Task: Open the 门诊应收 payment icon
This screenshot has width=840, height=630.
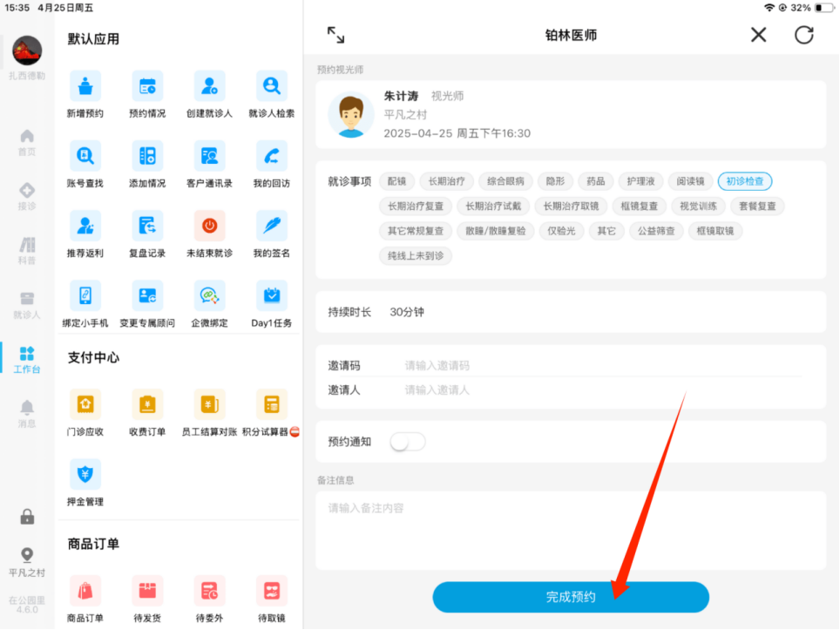Action: point(85,404)
